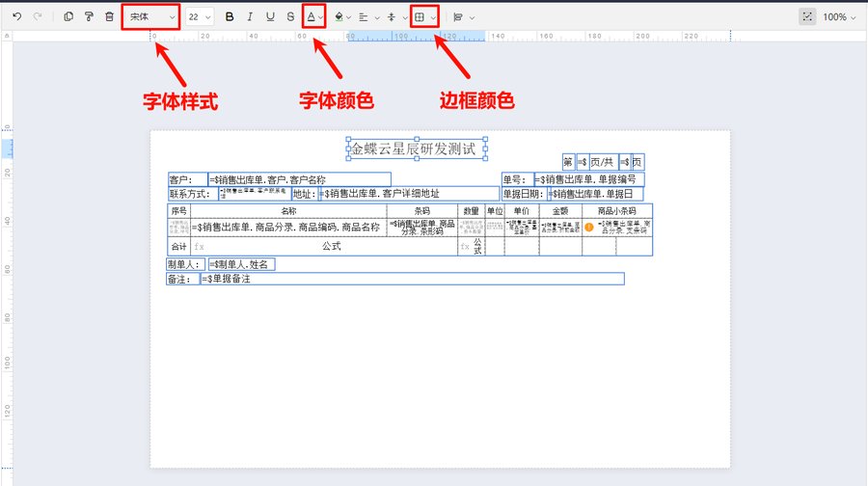Click the 序号 table header cell

[x=178, y=211]
